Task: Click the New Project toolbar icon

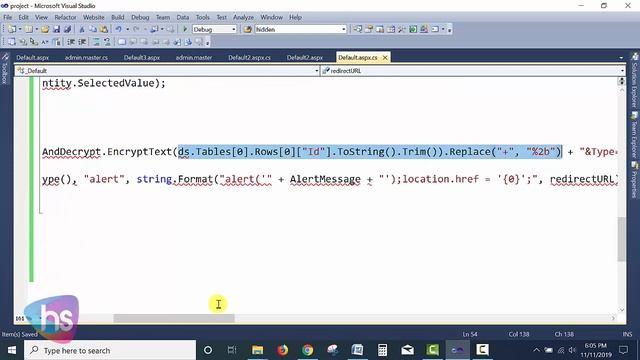Action: (x=12, y=29)
